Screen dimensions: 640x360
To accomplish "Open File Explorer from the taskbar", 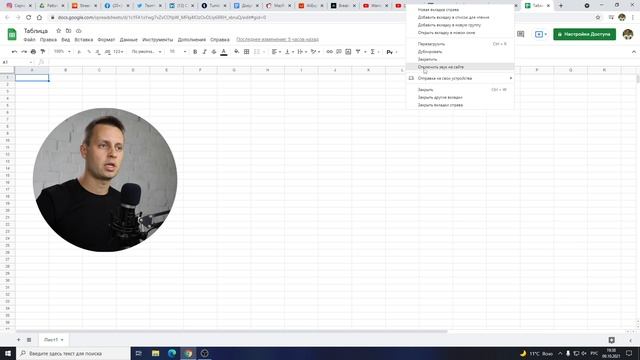I will [156, 353].
